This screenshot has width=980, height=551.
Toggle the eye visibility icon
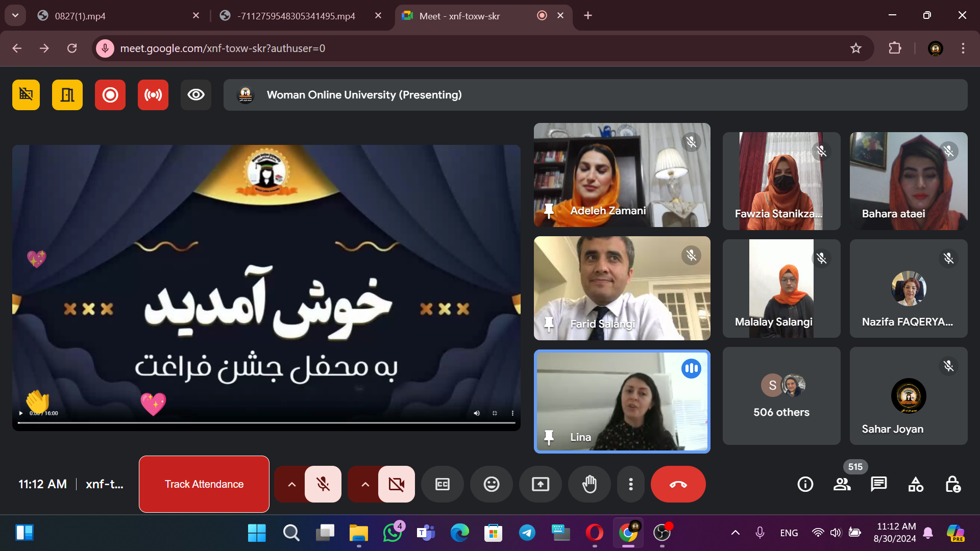(x=195, y=95)
